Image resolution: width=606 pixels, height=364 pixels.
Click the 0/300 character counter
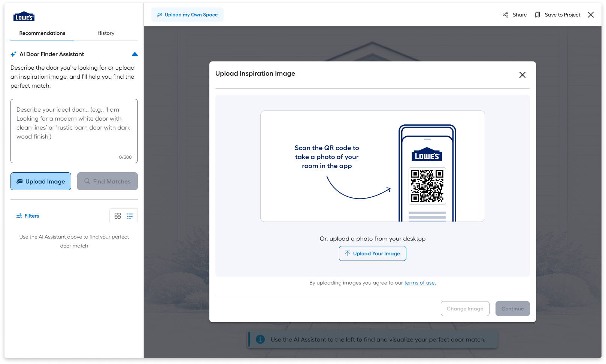click(x=125, y=157)
